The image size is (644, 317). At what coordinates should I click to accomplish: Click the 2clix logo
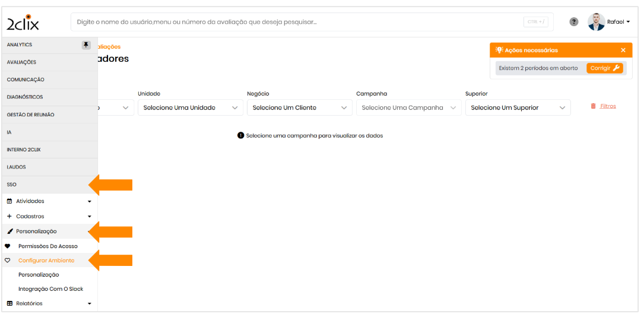click(x=23, y=23)
